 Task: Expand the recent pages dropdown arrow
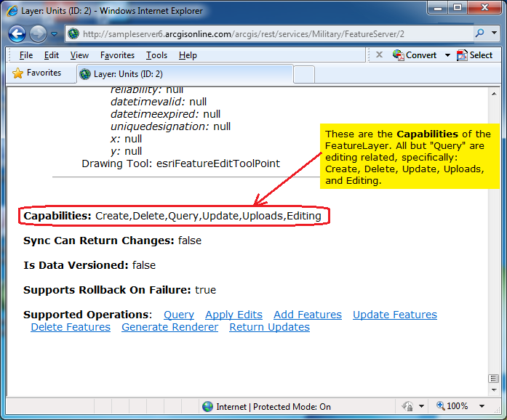tap(54, 34)
